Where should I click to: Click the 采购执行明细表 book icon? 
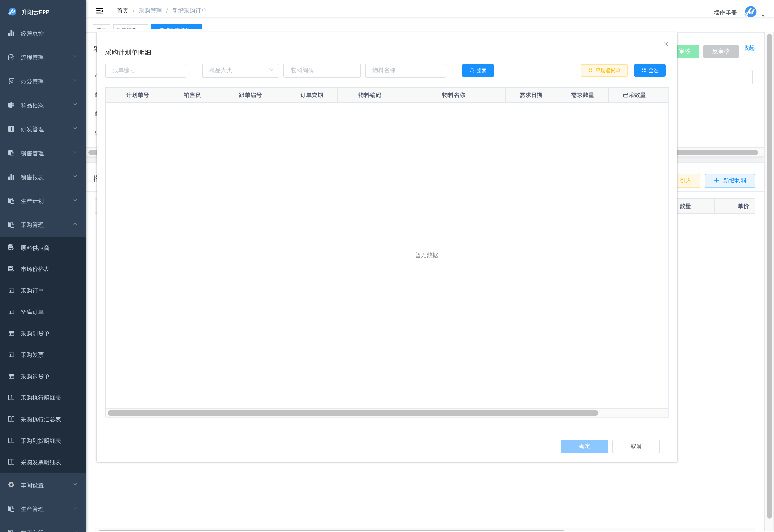(11, 398)
